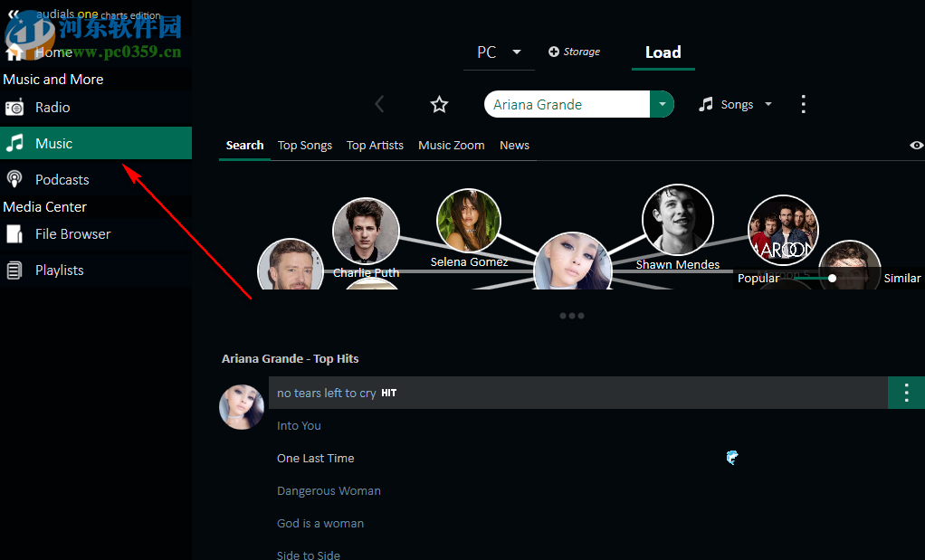Open the PC storage dropdown
The height and width of the screenshot is (560, 925).
[499, 52]
